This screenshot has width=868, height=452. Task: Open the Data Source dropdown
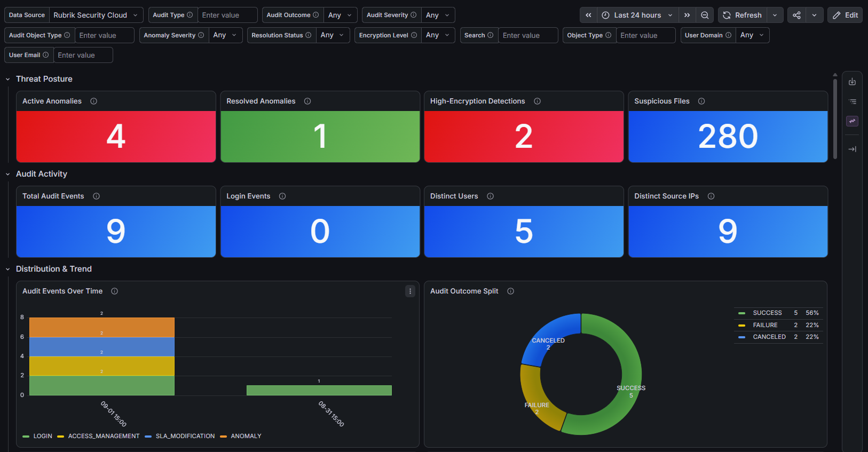(x=96, y=15)
